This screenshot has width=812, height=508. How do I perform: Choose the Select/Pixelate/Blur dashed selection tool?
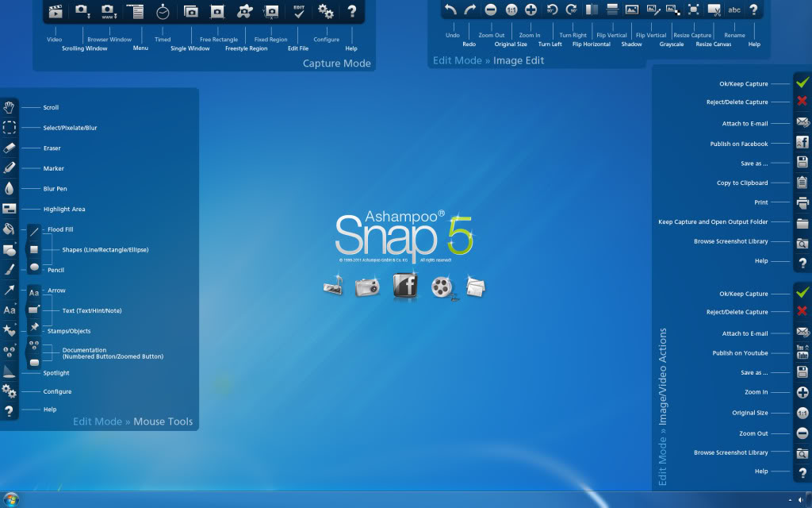pyautogui.click(x=9, y=127)
